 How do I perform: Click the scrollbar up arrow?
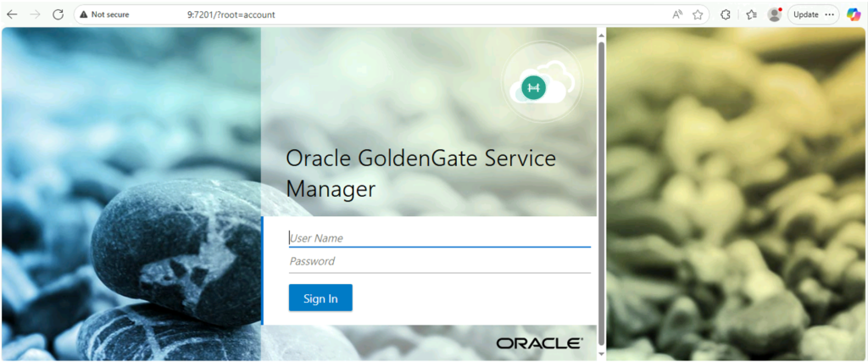[602, 36]
